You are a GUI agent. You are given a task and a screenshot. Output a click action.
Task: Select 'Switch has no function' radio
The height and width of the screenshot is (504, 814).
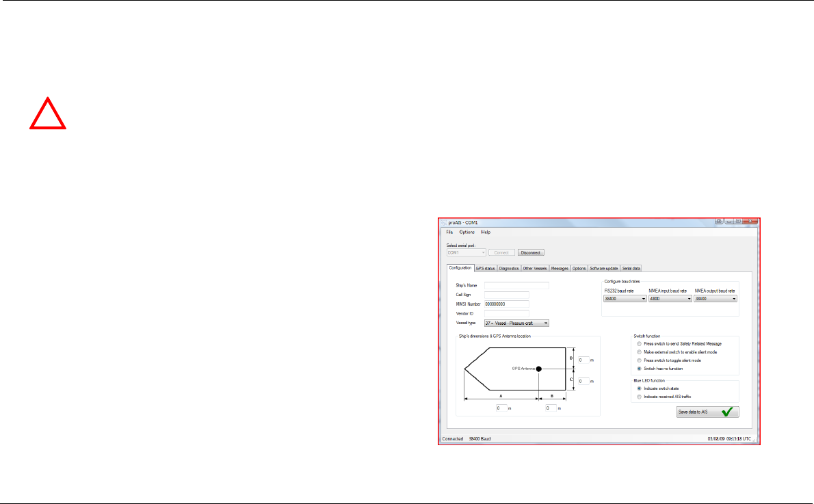[639, 369]
